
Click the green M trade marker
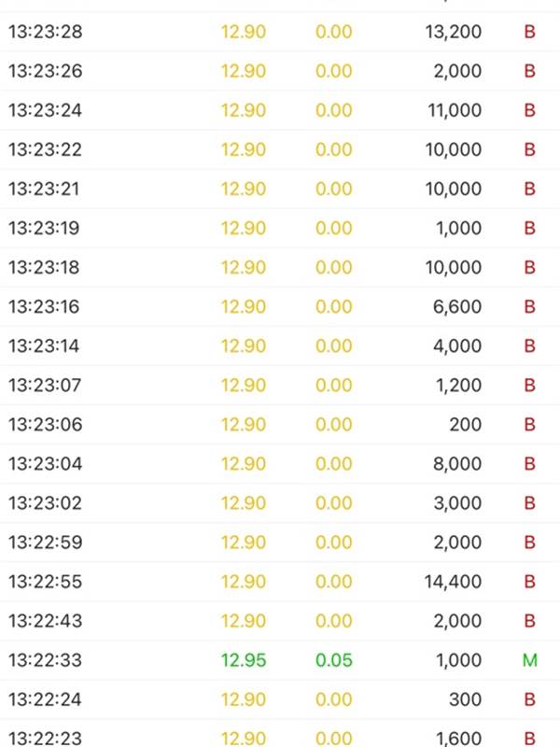pyautogui.click(x=529, y=660)
